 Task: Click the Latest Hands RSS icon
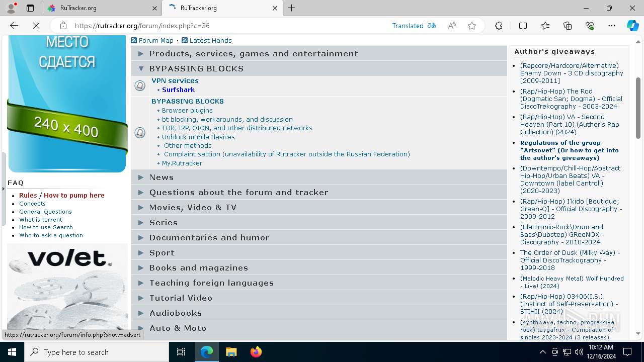185,40
